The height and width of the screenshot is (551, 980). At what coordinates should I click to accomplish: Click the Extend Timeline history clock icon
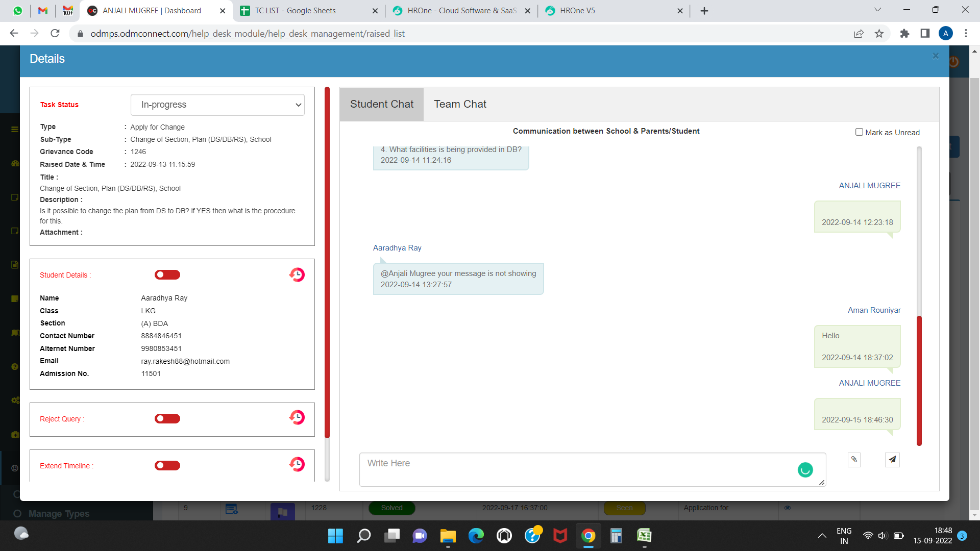point(297,465)
